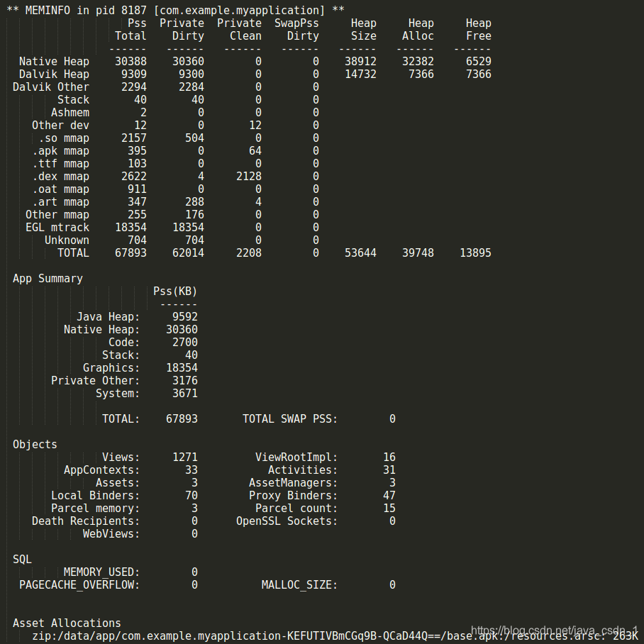This screenshot has height=644, width=644.
Task: Select the 'MALLOC_SIZE:' label
Action: 299,585
